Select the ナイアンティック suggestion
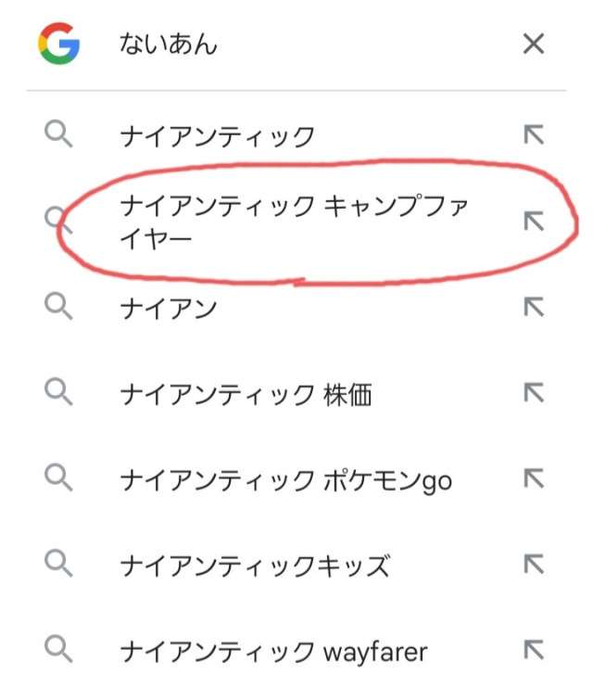The height and width of the screenshot is (700, 593). coord(218,137)
